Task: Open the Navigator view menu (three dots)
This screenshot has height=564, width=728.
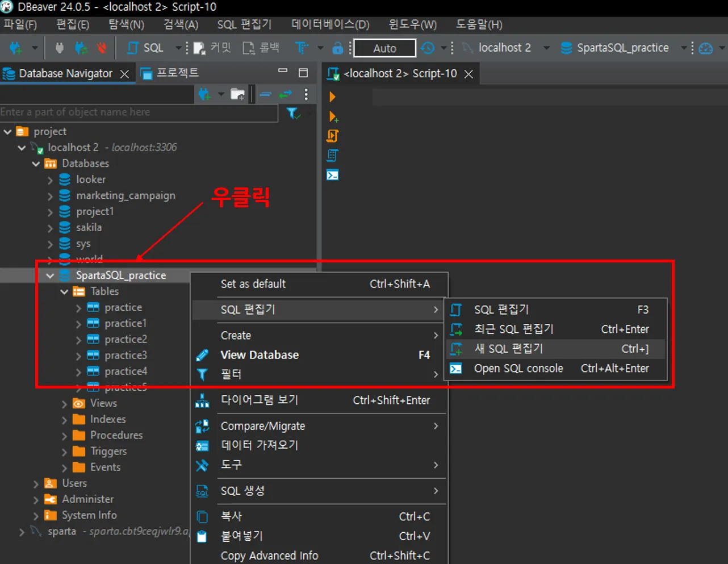Action: [x=306, y=94]
